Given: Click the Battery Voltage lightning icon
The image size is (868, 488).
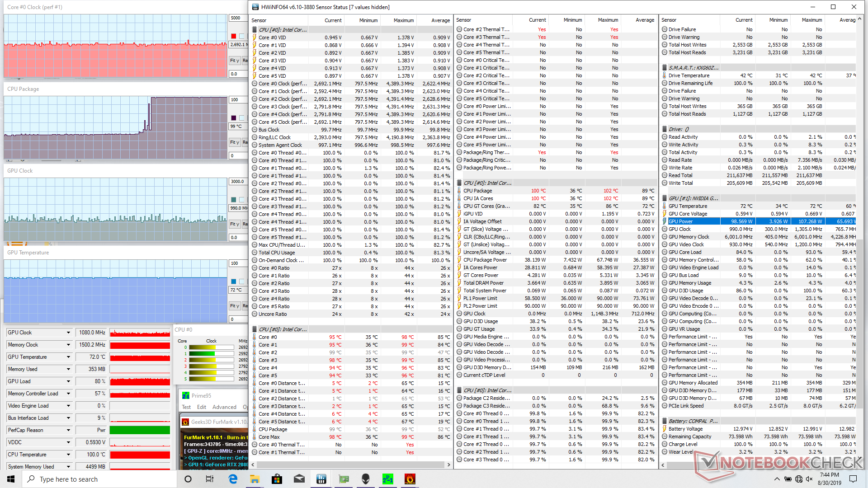Looking at the screenshot, I should 665,429.
